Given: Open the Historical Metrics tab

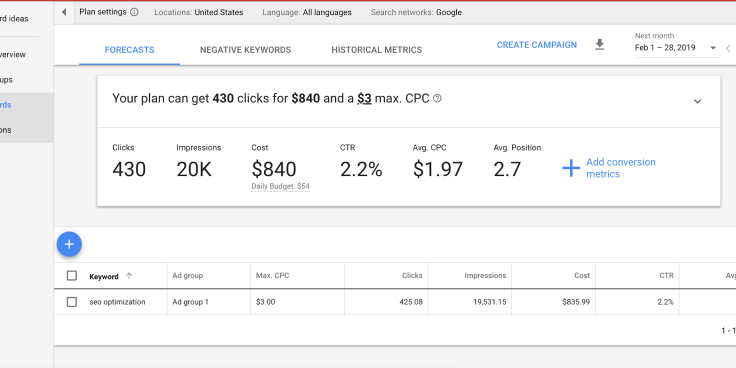Looking at the screenshot, I should pyautogui.click(x=376, y=50).
